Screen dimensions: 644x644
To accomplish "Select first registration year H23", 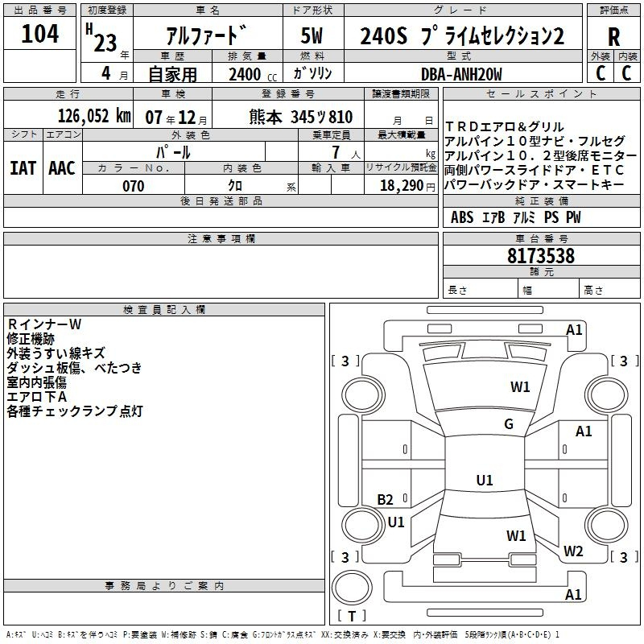I will tap(102, 38).
